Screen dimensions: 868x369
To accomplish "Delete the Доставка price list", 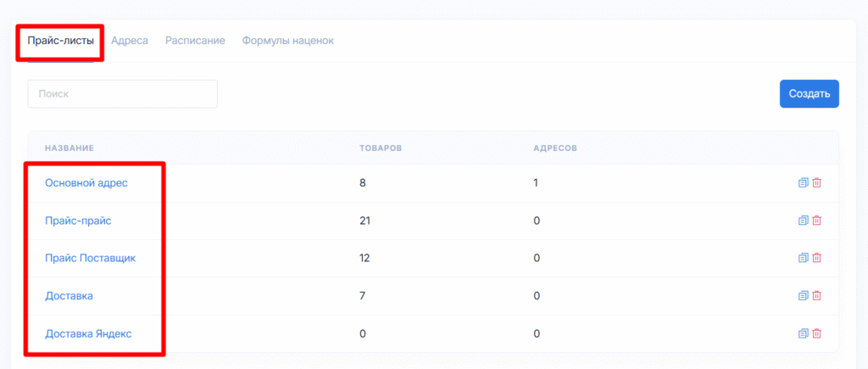I will tap(817, 296).
